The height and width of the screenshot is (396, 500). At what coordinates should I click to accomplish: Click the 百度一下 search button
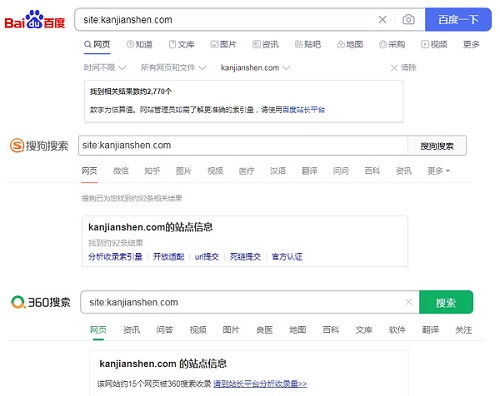(x=458, y=20)
